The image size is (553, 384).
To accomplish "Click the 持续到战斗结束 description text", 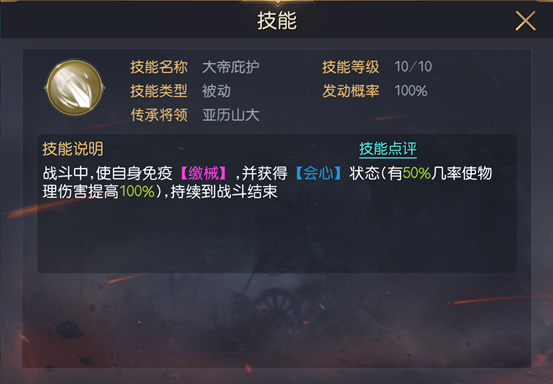I will click(x=224, y=191).
